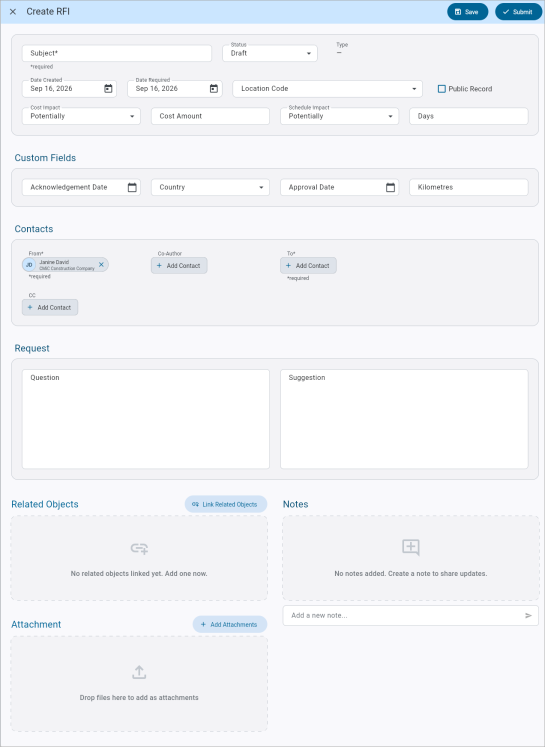Click the 'Create RFI' title

(48, 12)
